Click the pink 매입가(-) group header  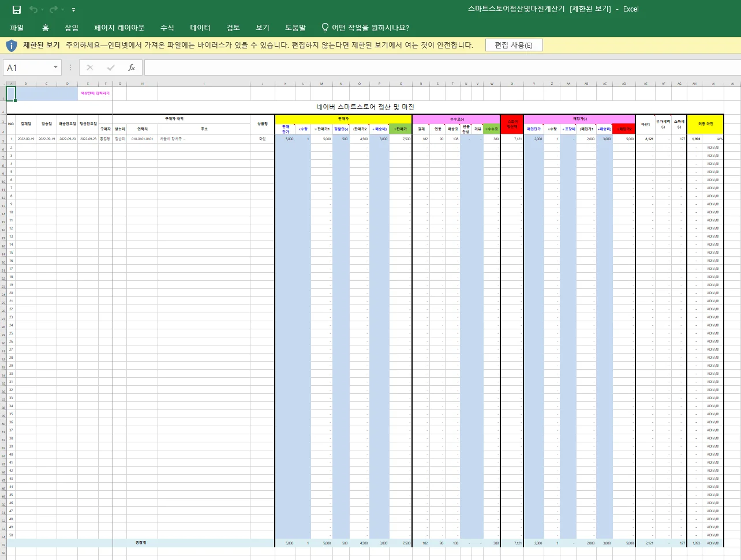coord(579,119)
